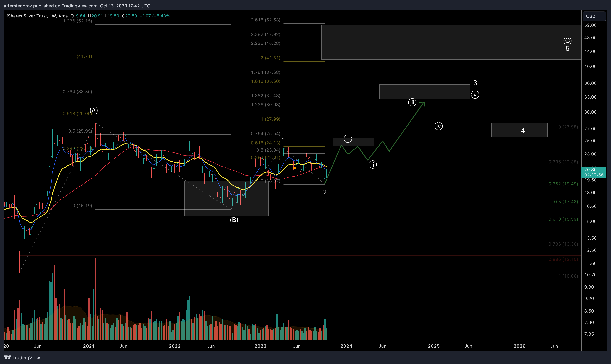
Task: Select the Fibonacci label 2.236 (45.28)
Action: click(265, 43)
